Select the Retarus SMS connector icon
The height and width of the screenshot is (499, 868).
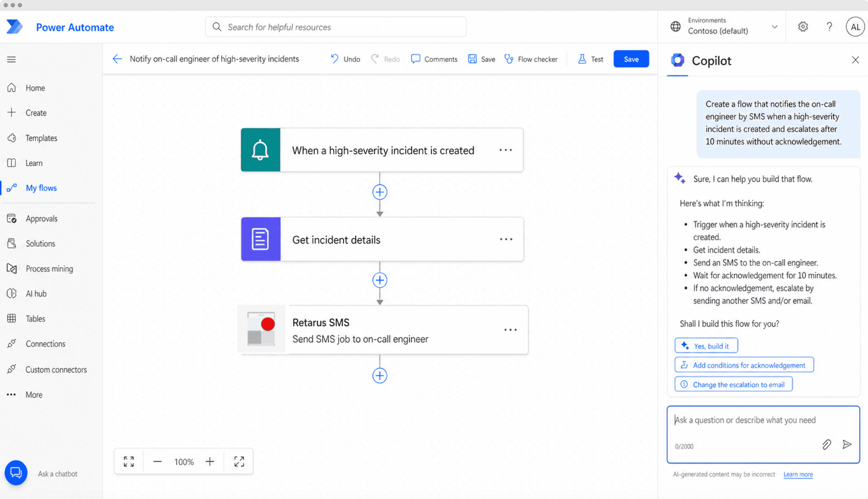point(261,329)
